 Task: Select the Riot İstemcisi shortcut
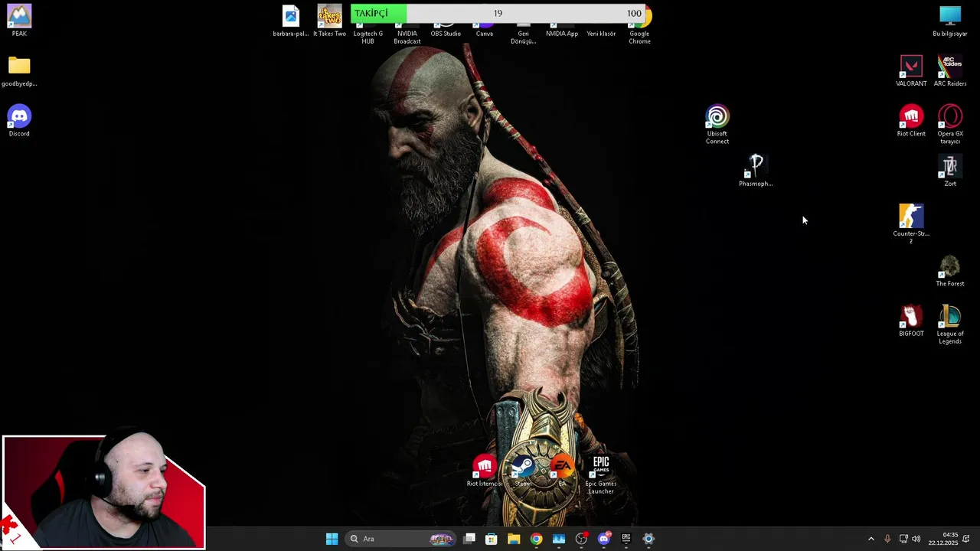coord(485,471)
